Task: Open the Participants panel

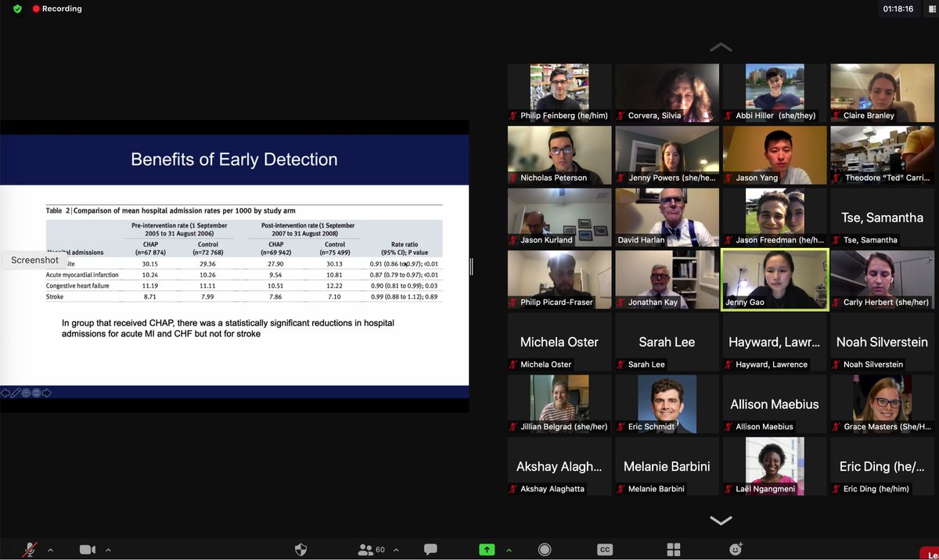Action: click(366, 549)
